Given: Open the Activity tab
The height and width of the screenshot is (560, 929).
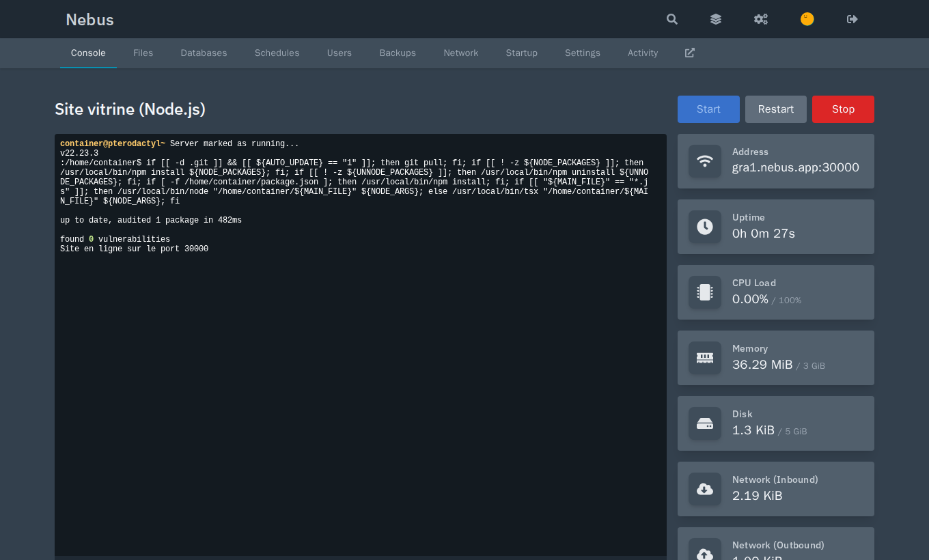Looking at the screenshot, I should pyautogui.click(x=643, y=53).
